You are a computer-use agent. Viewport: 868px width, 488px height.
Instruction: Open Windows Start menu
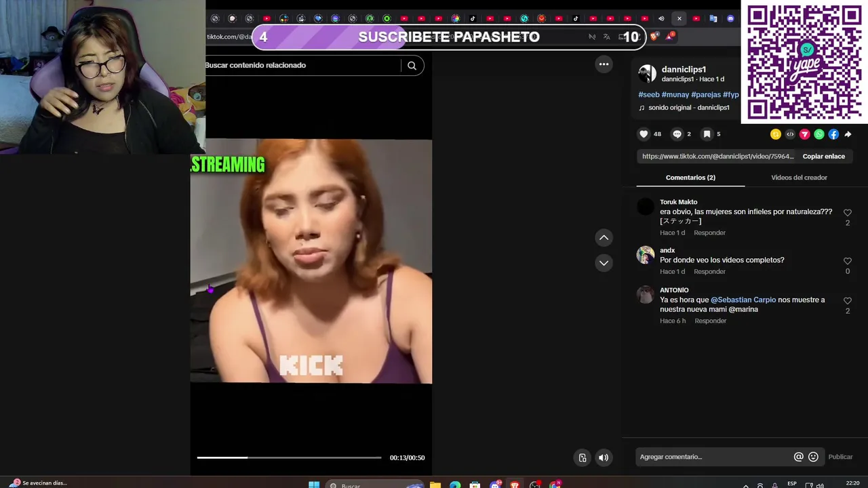click(x=314, y=484)
